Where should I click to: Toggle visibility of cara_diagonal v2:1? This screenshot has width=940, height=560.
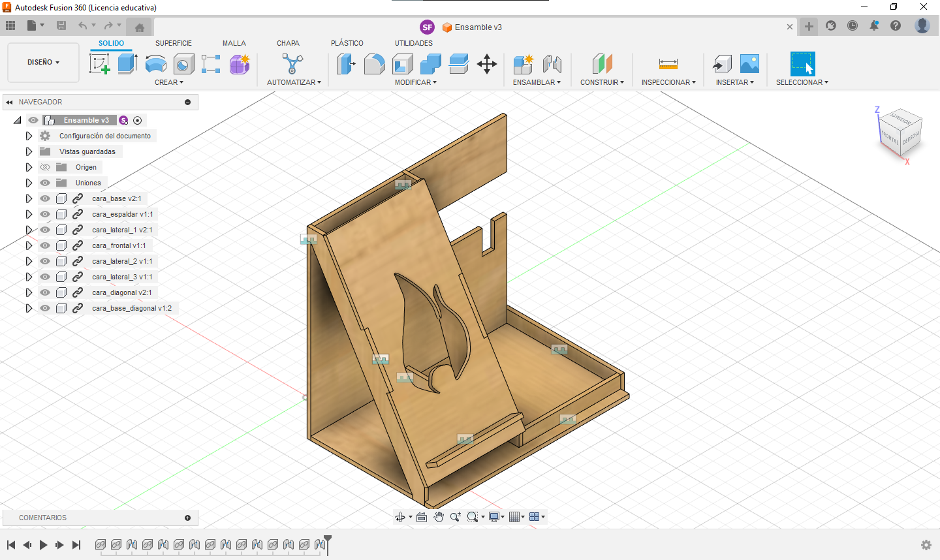pos(45,292)
